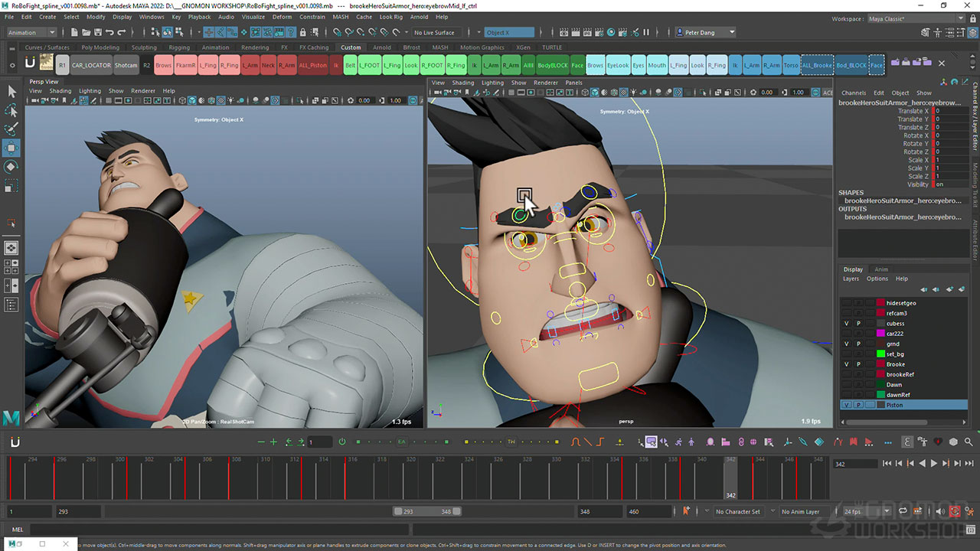Click the BodyBLOCK shelf button
Viewport: 980px width, 551px height.
pyautogui.click(x=552, y=66)
